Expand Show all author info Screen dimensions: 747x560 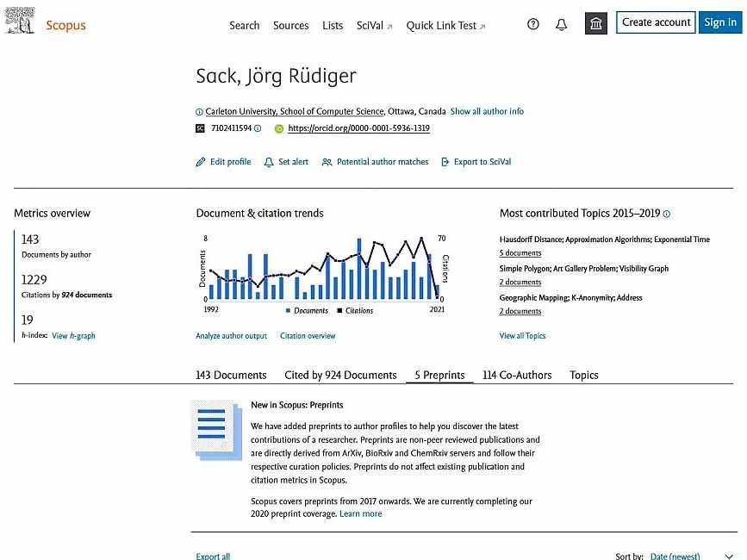coord(488,111)
